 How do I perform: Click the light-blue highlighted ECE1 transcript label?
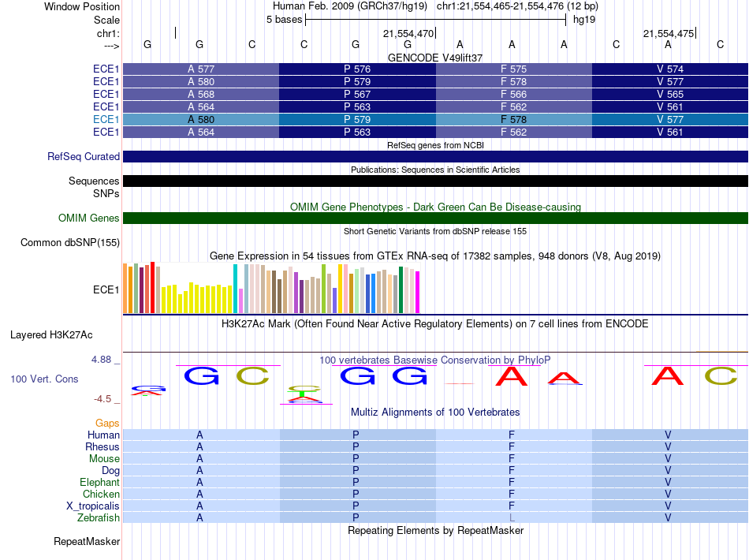106,119
